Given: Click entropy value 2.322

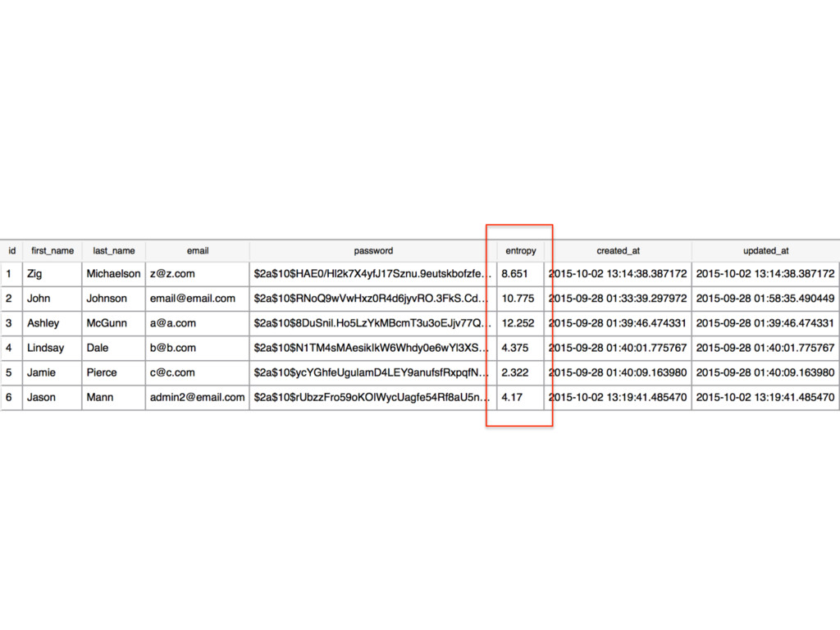Looking at the screenshot, I should click(x=521, y=372).
